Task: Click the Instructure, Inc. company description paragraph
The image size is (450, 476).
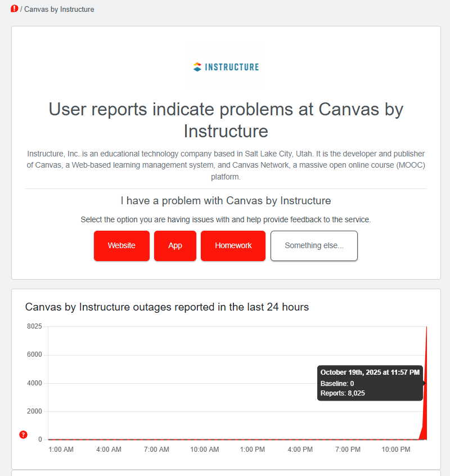Action: pyautogui.click(x=226, y=165)
